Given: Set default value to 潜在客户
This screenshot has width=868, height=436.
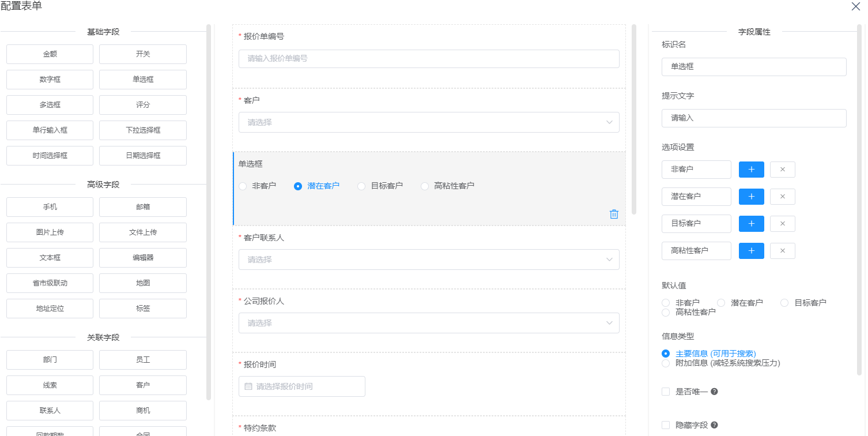Looking at the screenshot, I should (x=721, y=303).
